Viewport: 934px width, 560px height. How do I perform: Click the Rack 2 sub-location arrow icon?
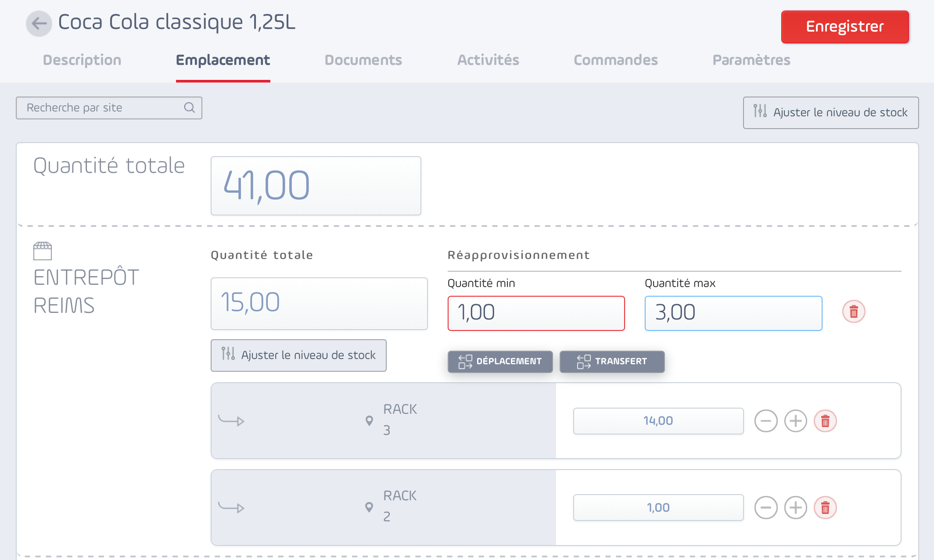(231, 508)
